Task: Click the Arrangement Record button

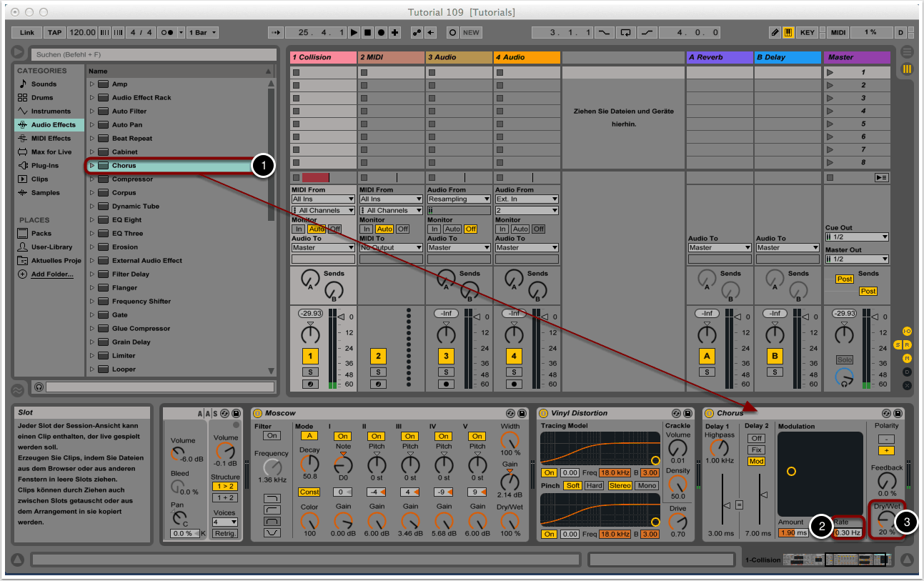Action: click(381, 33)
